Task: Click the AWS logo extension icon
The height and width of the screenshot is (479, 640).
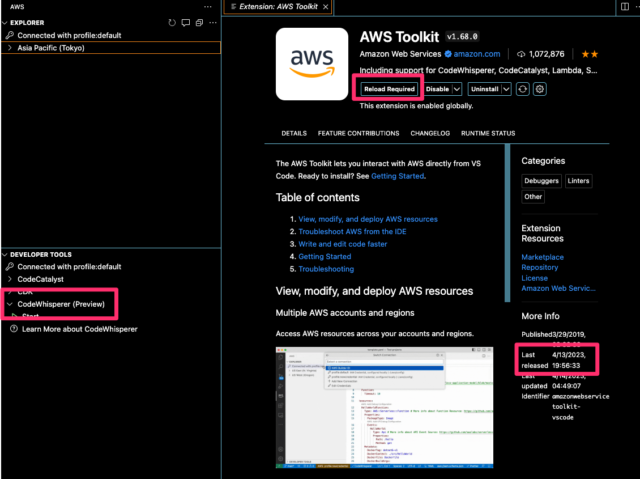Action: click(x=312, y=64)
